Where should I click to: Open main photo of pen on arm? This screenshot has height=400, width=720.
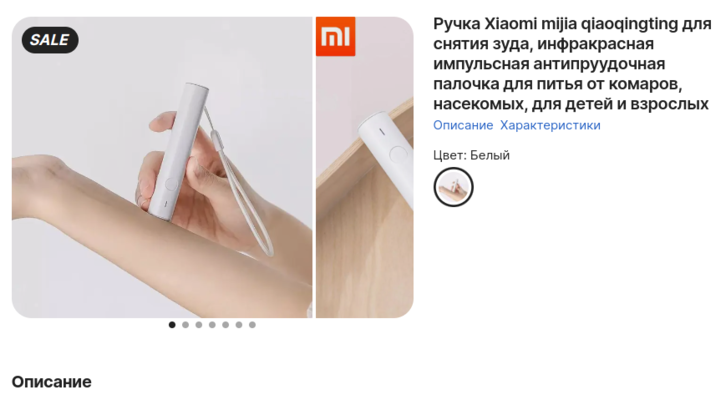162,167
